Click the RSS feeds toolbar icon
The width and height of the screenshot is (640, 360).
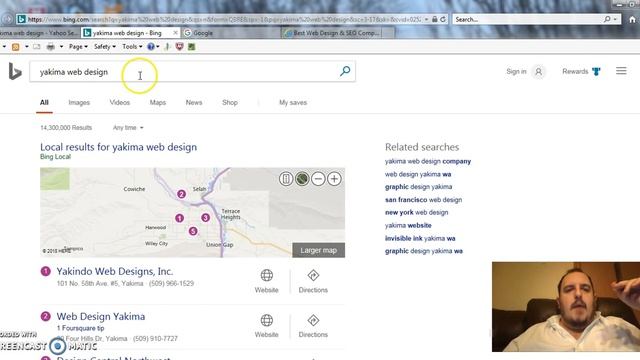pos(16,47)
